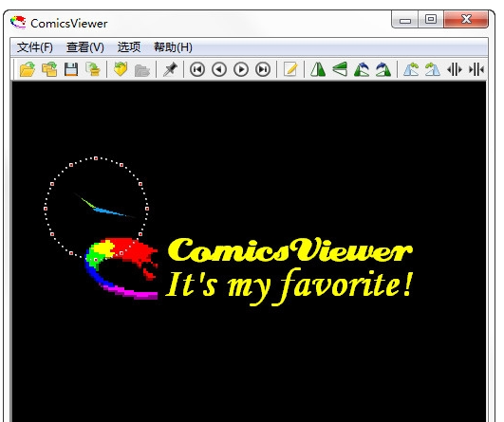Go to the first page button

point(197,69)
